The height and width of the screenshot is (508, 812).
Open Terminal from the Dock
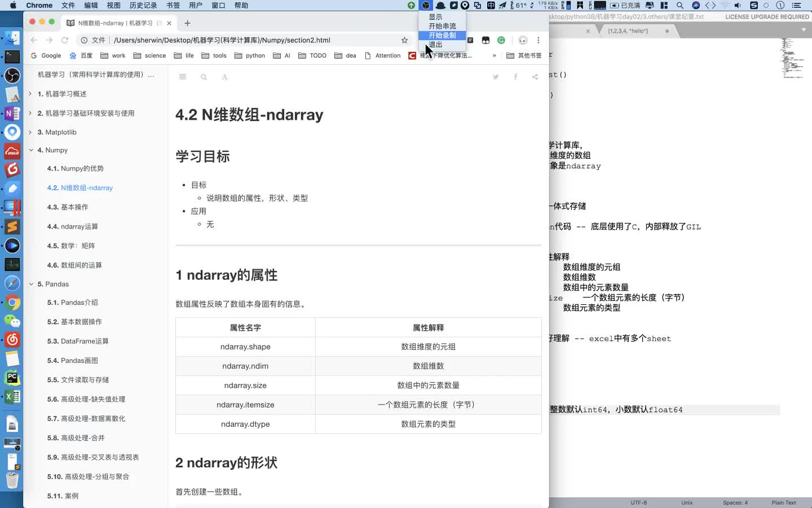click(x=12, y=56)
